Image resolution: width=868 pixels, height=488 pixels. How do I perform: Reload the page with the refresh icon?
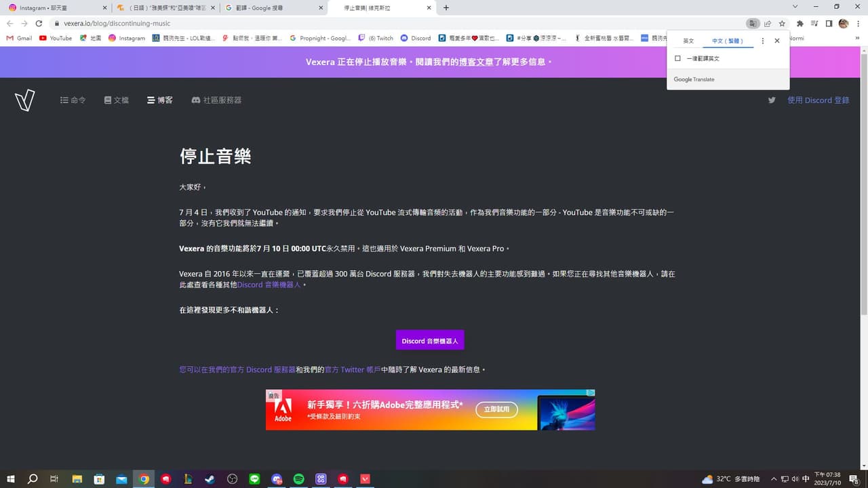pos(39,22)
